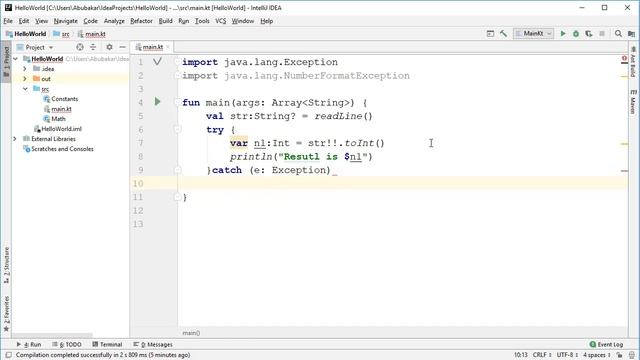Run the MainKt configuration with green play
The height and width of the screenshot is (360, 640).
[563, 33]
